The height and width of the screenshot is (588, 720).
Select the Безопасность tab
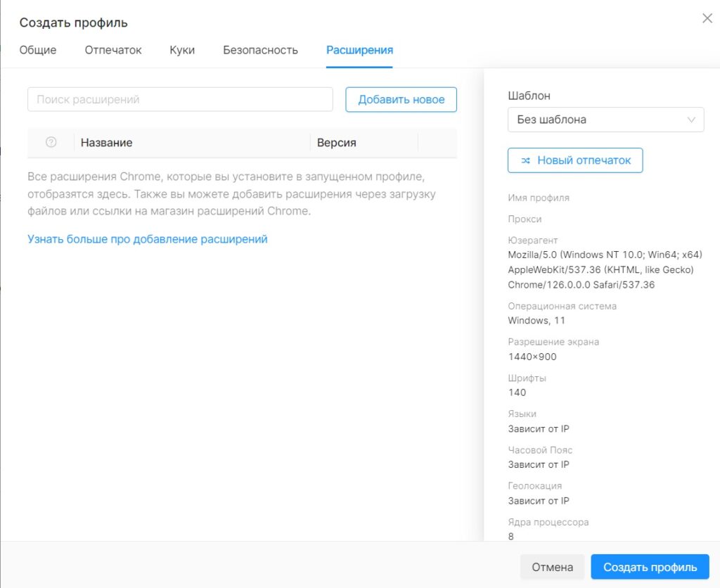pos(260,50)
